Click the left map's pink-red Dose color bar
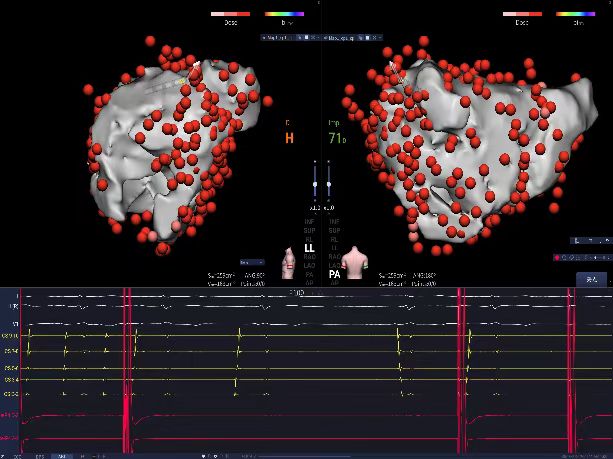Image resolution: width=613 pixels, height=459 pixels. coord(231,15)
